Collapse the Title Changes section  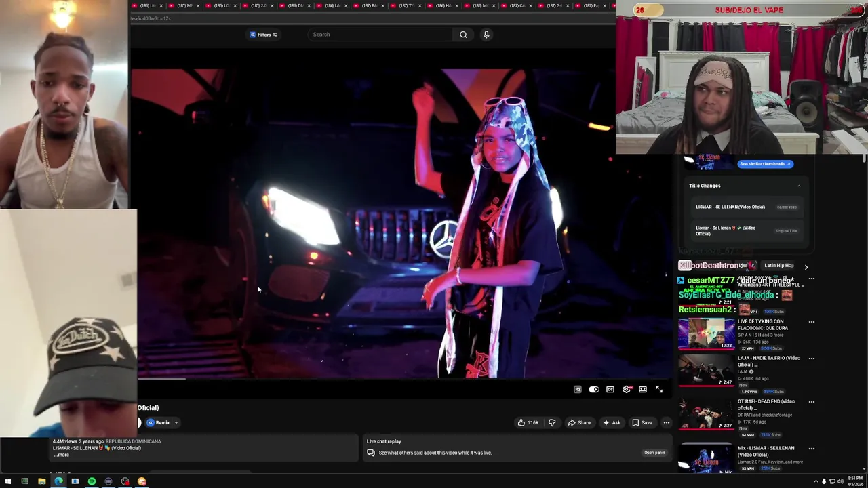pos(799,186)
